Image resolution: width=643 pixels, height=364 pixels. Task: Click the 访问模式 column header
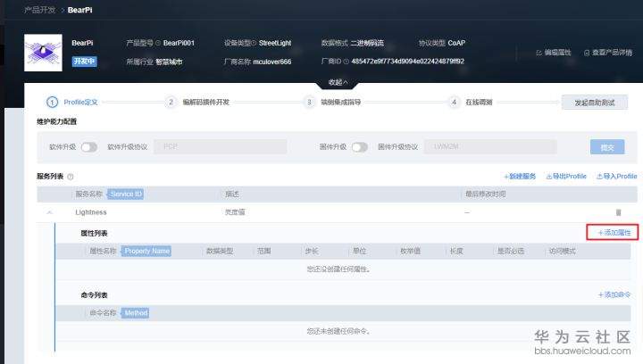[563, 251]
